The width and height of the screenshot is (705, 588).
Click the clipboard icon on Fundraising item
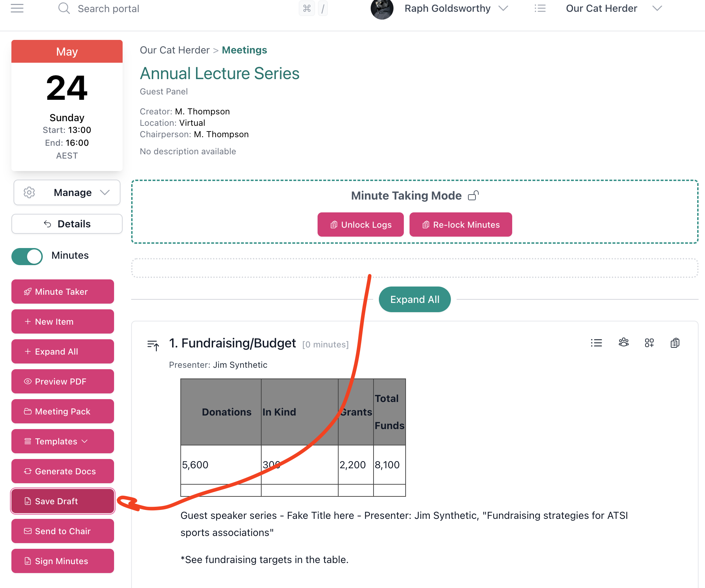tap(675, 343)
